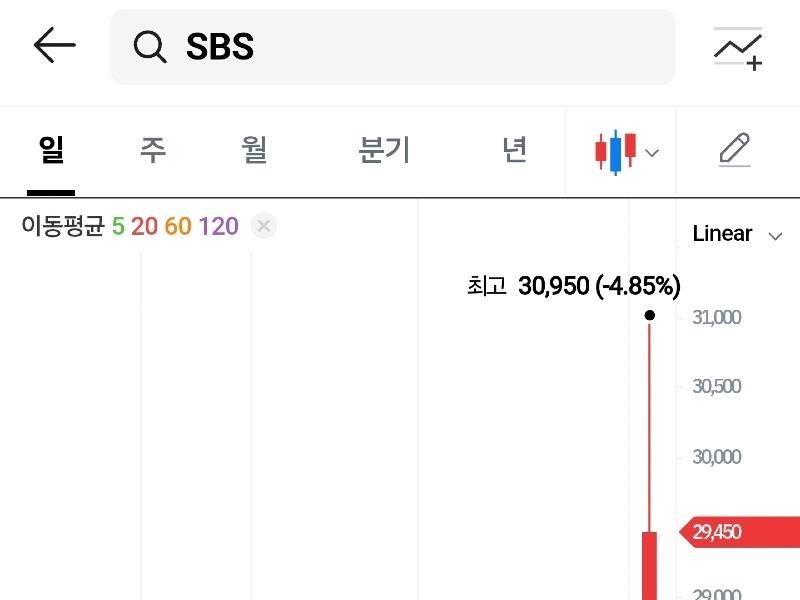This screenshot has width=800, height=600.
Task: Open the pencil drawing tool
Action: click(x=734, y=151)
